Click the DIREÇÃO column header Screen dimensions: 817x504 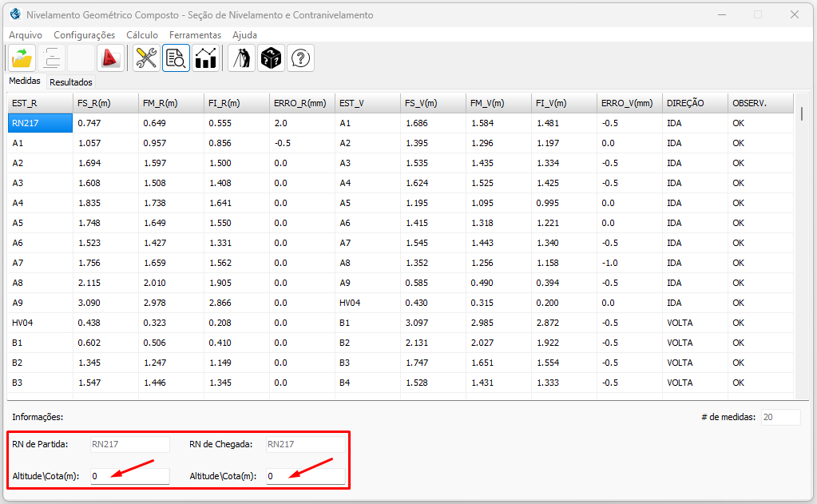point(693,103)
